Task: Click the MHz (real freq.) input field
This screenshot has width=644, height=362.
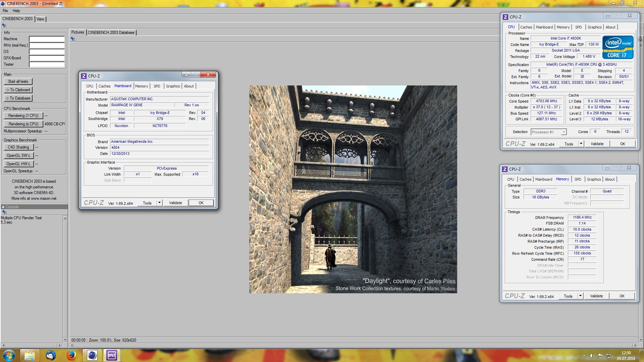Action: click(x=47, y=46)
